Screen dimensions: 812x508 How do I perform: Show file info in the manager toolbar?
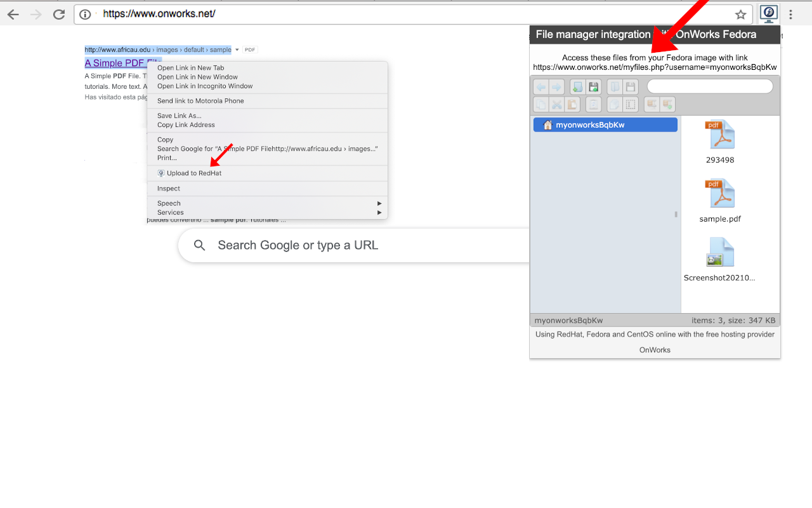tap(594, 104)
